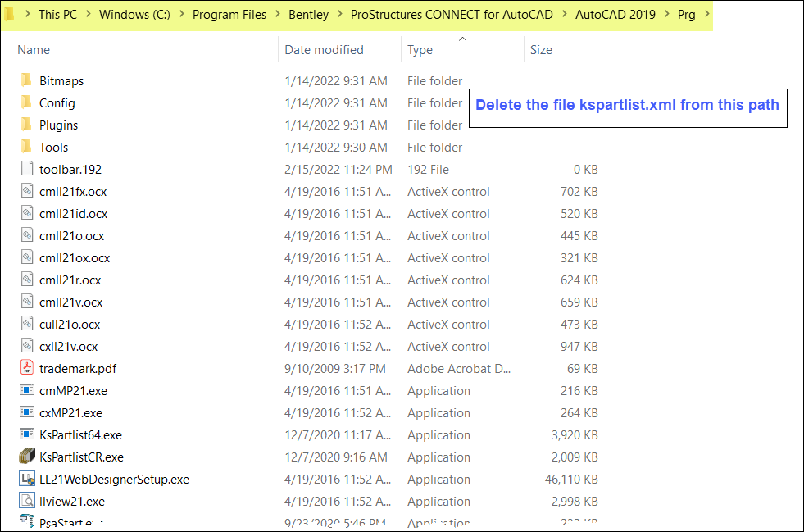Select the Config folder icon
The width and height of the screenshot is (804, 532).
tap(27, 102)
